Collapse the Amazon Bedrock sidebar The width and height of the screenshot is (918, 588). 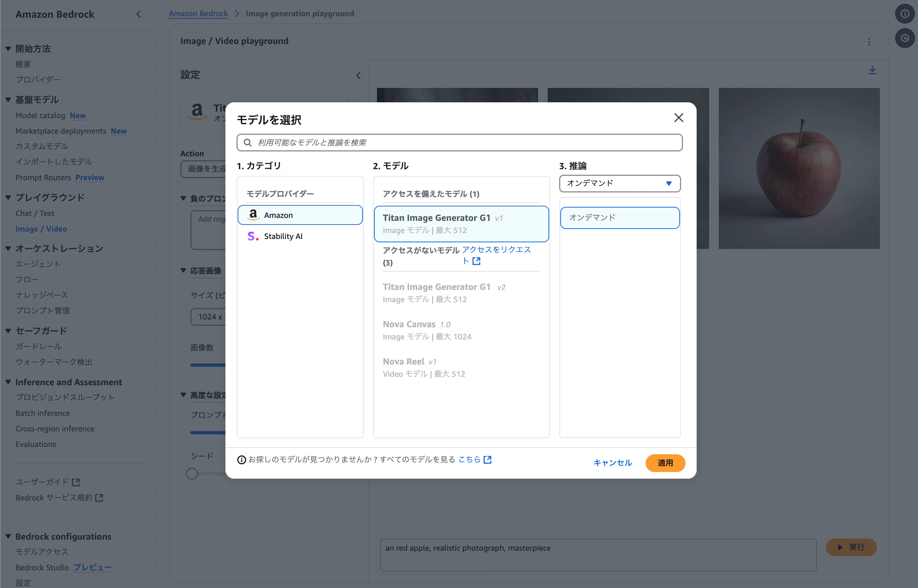click(139, 14)
